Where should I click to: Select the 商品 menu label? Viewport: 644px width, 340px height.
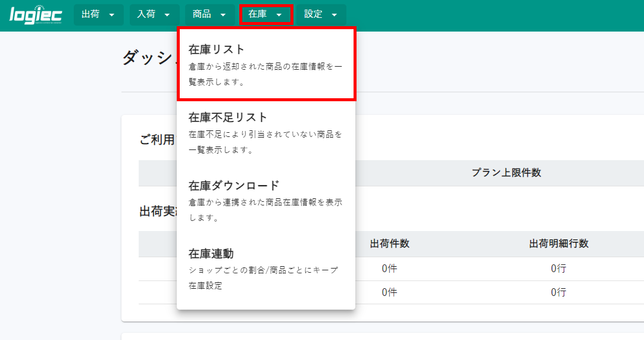click(x=202, y=14)
